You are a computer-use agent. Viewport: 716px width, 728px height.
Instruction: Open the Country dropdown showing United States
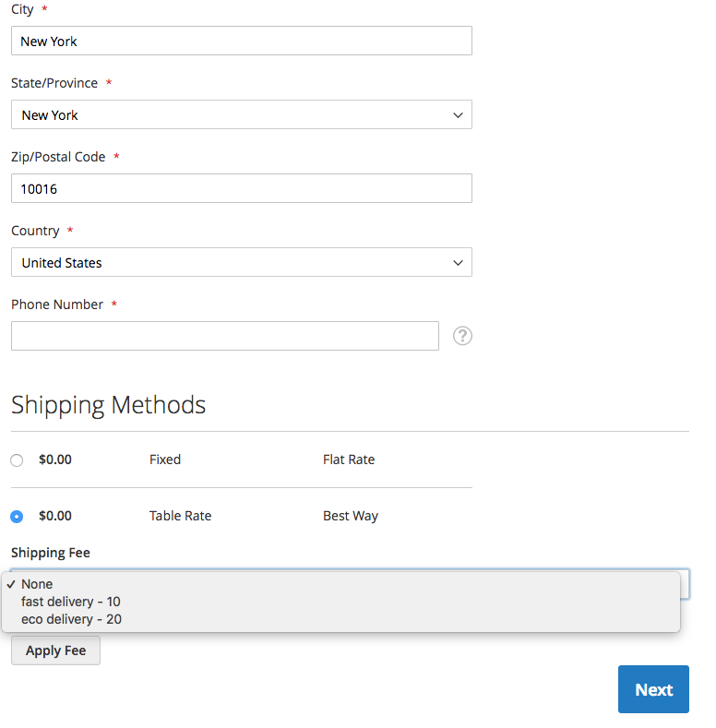pos(242,262)
